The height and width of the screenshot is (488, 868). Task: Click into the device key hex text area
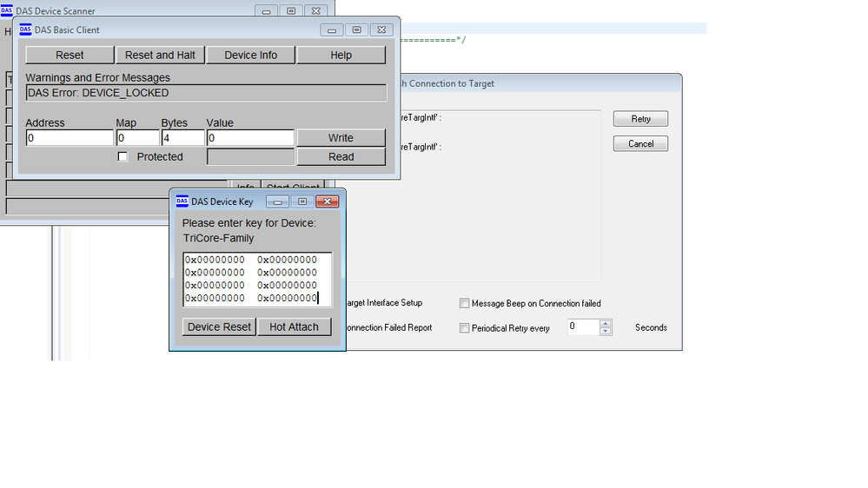pyautogui.click(x=257, y=280)
